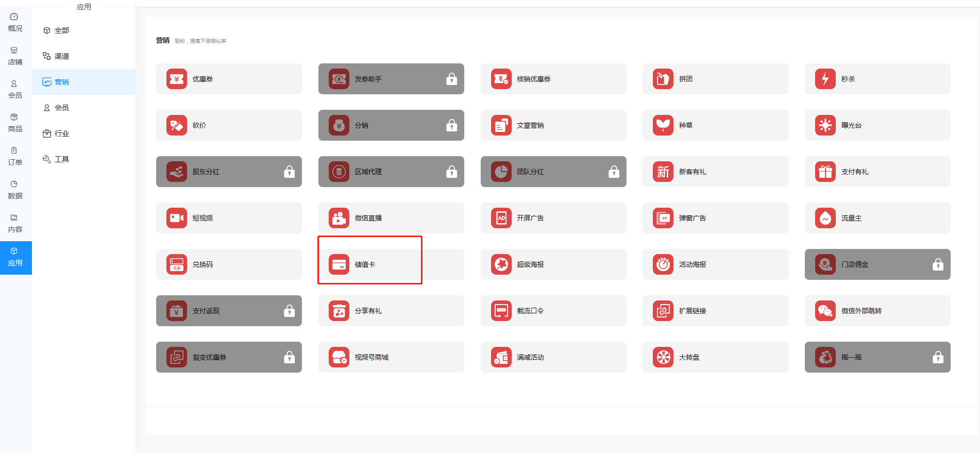
Task: Open the 门店佣金 locked card
Action: [877, 264]
